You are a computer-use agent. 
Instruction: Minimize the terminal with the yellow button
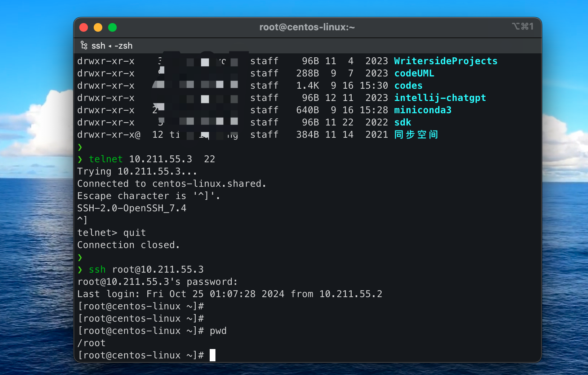pos(98,27)
